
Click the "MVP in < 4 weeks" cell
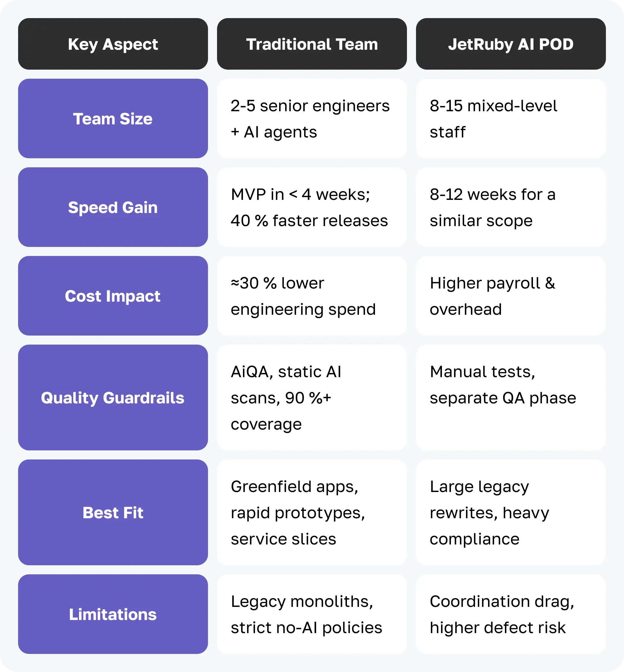[x=312, y=207]
